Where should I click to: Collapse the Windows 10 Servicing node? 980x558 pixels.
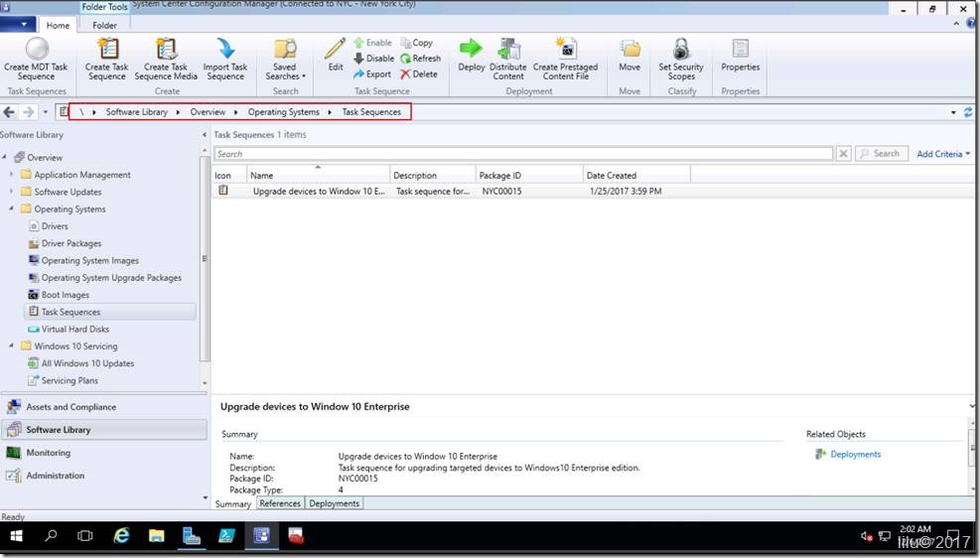(x=11, y=346)
